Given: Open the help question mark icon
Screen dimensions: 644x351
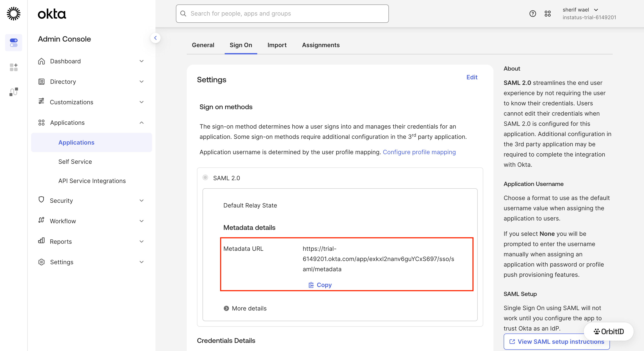Looking at the screenshot, I should pyautogui.click(x=532, y=13).
